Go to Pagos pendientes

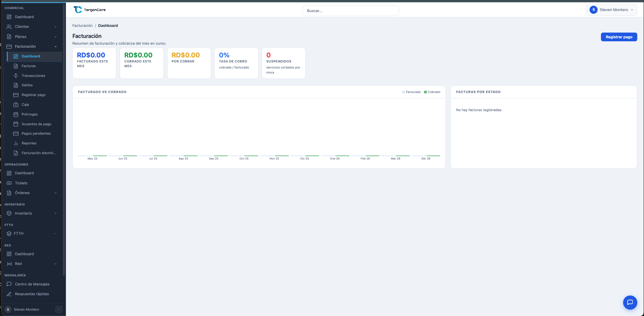point(36,134)
